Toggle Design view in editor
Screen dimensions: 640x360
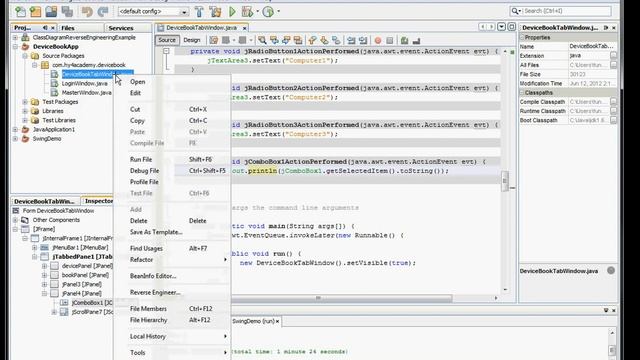(x=191, y=40)
